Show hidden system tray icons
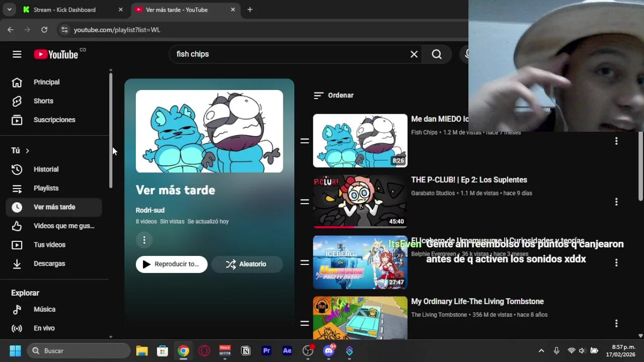 point(541,351)
